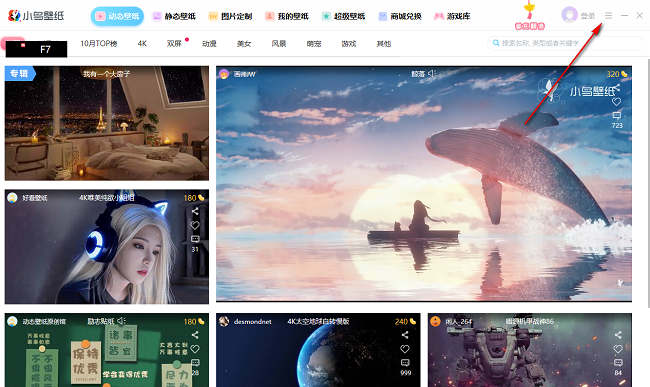This screenshot has height=387, width=650.
Task: Like the 4K太空地球自转慢版 wallpaper
Action: [405, 349]
